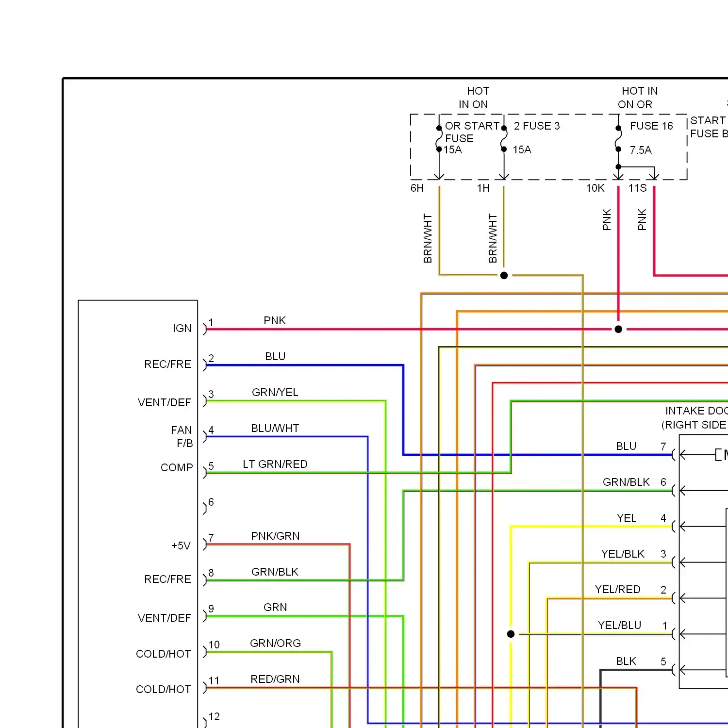The image size is (728, 728).
Task: Select the LT GRN/RED wire label
Action: pyautogui.click(x=275, y=464)
